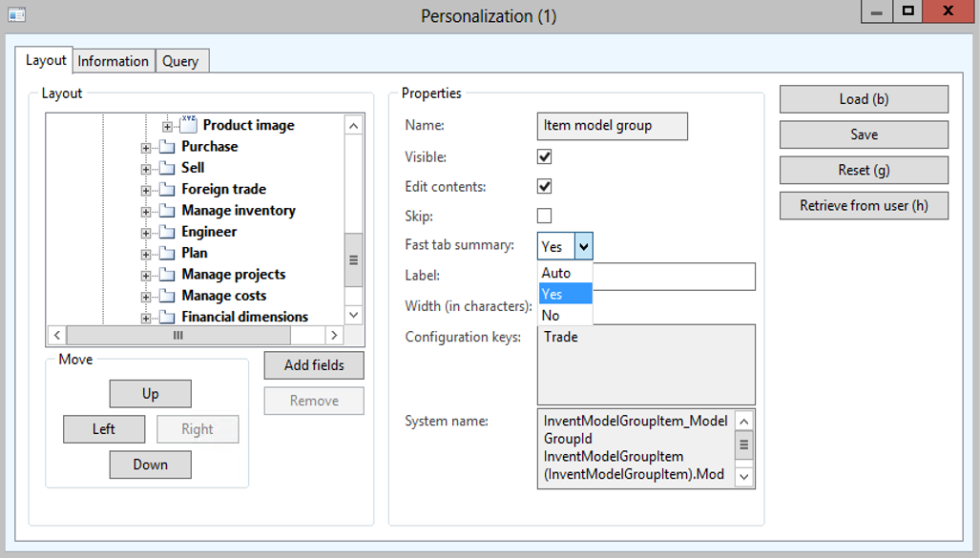Click the Financial dimensions folder icon
Viewport: 980px width, 558px height.
coord(167,317)
